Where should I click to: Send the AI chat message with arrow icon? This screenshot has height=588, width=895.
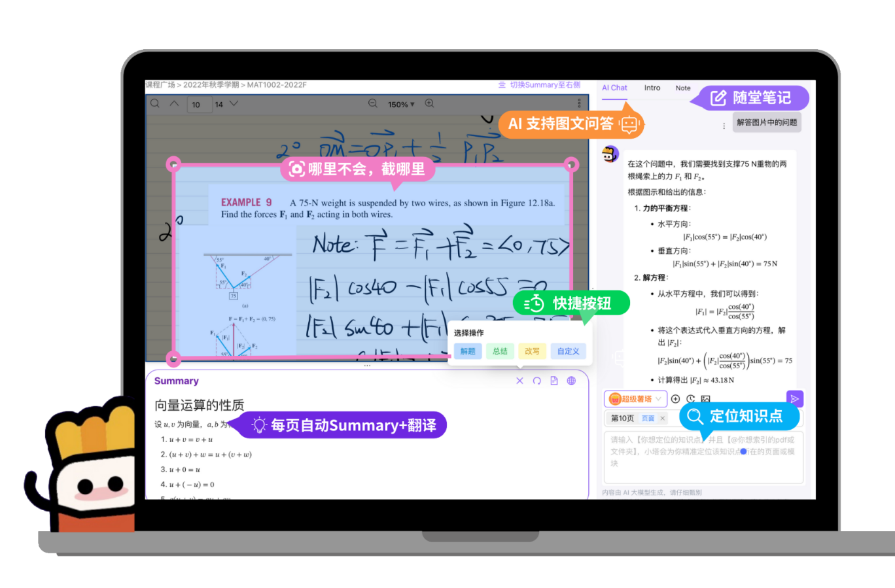(x=794, y=398)
